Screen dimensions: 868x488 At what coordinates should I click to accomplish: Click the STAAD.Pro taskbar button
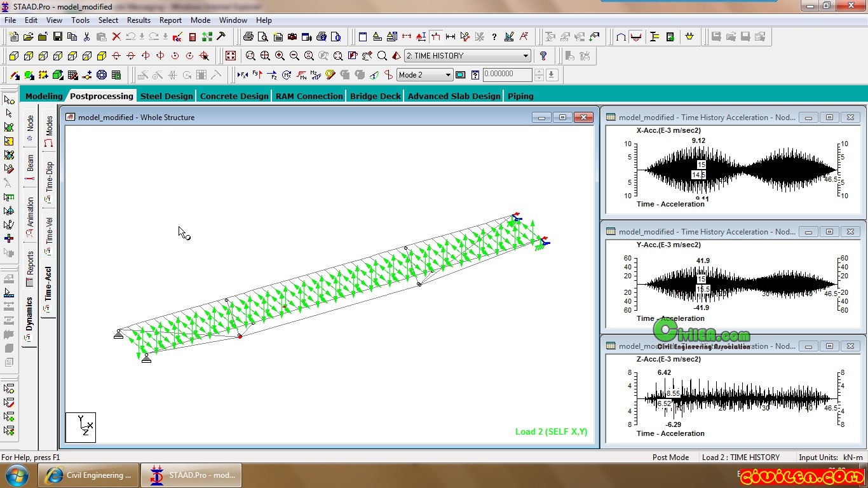click(x=191, y=475)
